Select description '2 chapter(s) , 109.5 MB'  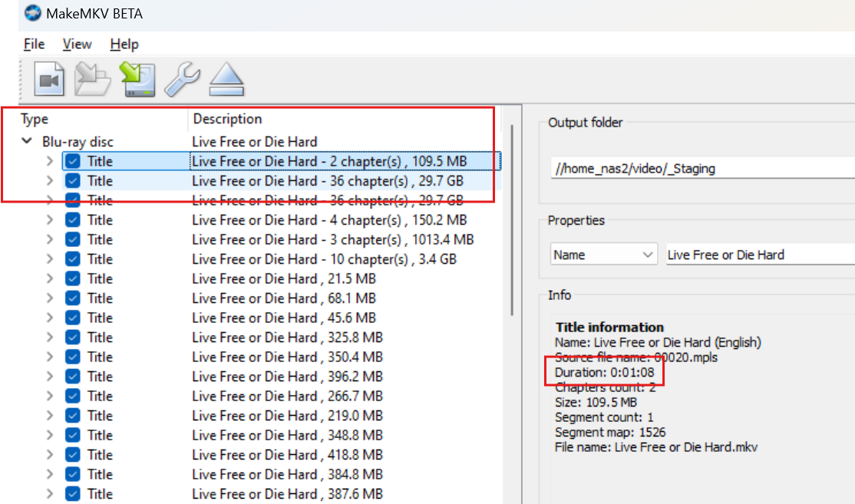(329, 161)
